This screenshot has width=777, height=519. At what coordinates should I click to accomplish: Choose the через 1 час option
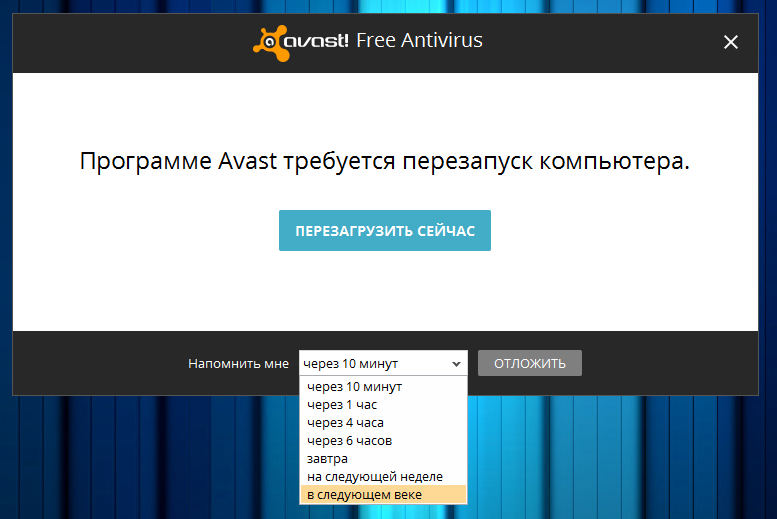(342, 405)
